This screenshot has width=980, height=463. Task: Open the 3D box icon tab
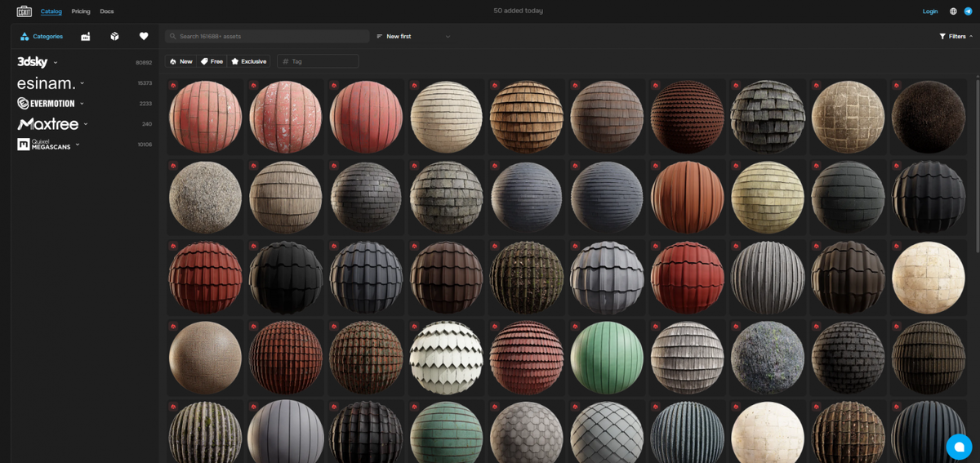(x=114, y=37)
